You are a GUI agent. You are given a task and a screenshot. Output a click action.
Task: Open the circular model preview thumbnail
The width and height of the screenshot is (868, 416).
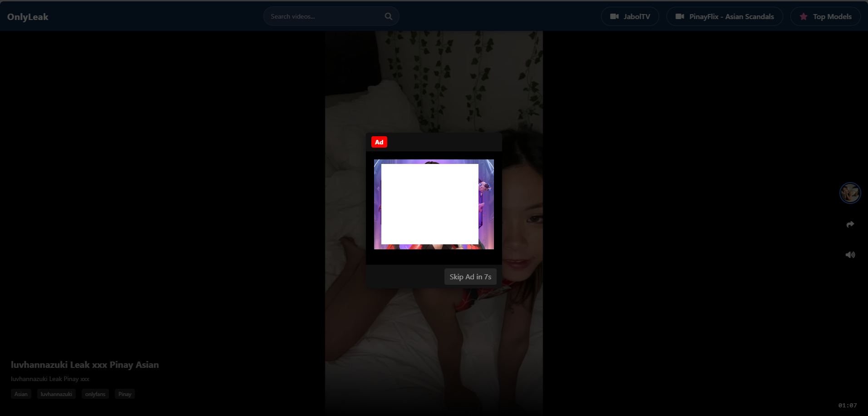coord(850,193)
